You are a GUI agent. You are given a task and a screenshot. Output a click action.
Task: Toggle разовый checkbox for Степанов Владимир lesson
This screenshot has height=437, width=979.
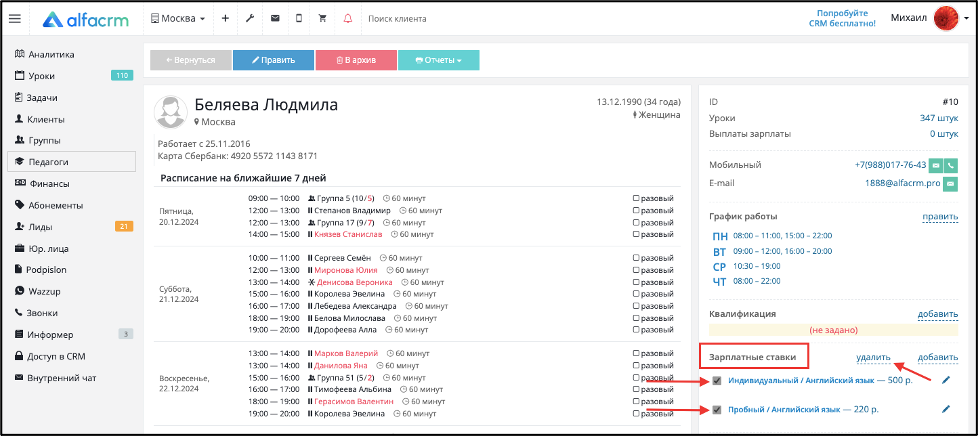point(636,210)
